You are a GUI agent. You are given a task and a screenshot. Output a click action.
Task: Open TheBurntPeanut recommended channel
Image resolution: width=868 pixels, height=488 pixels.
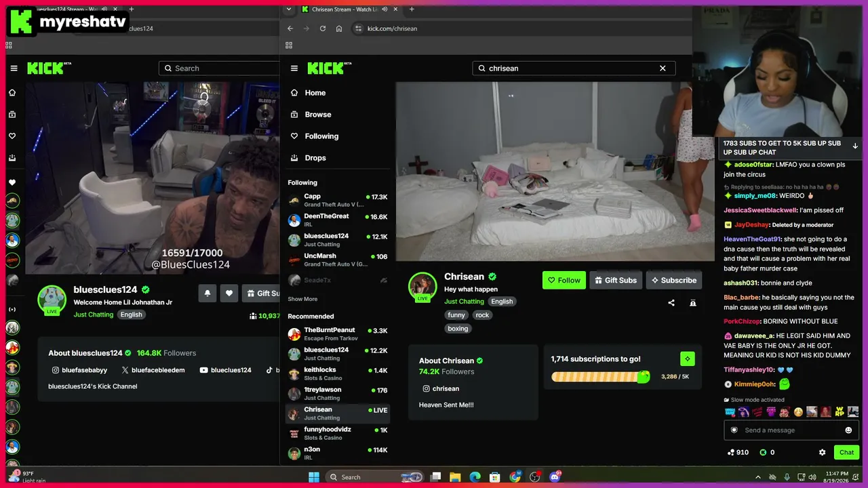pyautogui.click(x=338, y=334)
